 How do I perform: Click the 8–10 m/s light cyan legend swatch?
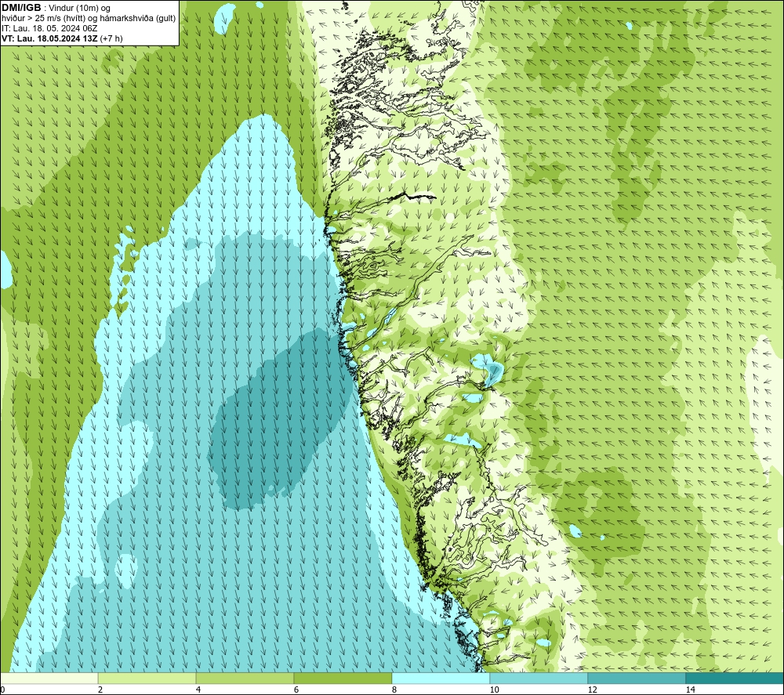tap(441, 679)
